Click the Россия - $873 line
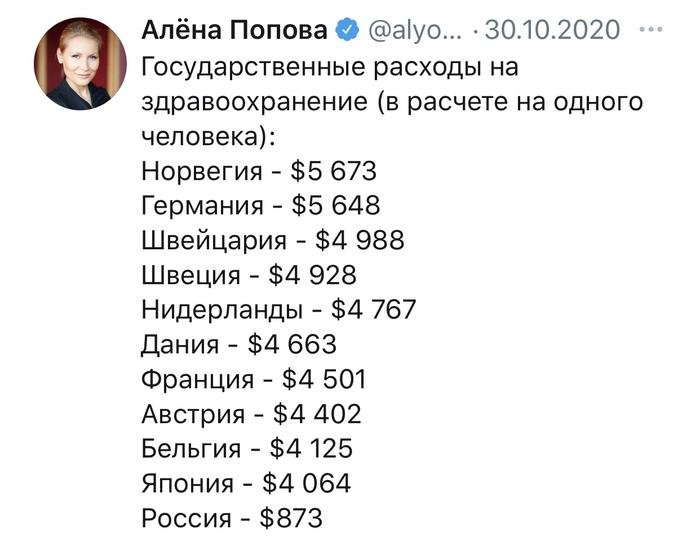 (x=234, y=518)
